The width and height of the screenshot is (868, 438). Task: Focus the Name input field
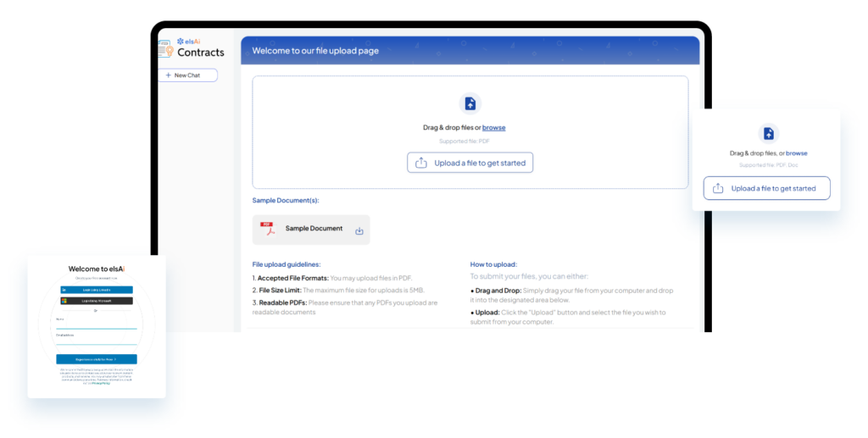(x=96, y=324)
